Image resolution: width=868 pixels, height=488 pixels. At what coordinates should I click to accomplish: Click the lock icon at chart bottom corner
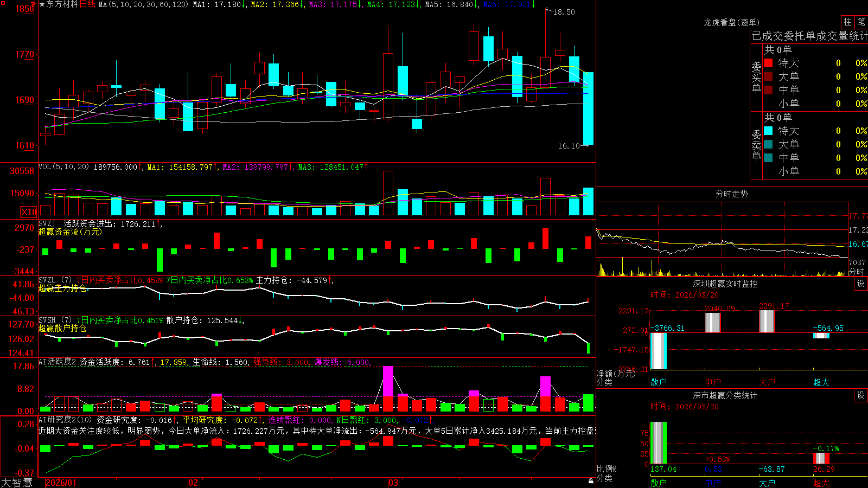click(x=591, y=481)
